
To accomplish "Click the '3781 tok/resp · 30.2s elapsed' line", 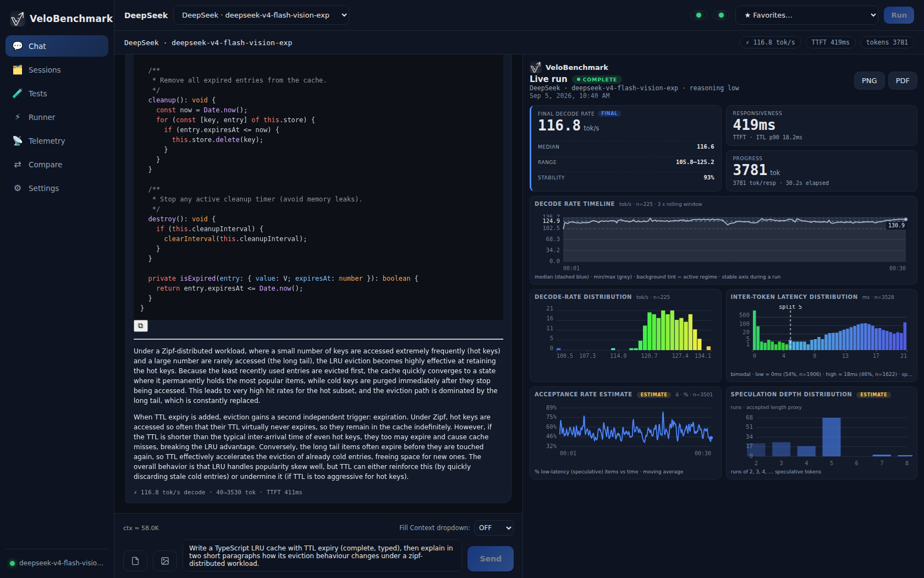I will tap(780, 183).
